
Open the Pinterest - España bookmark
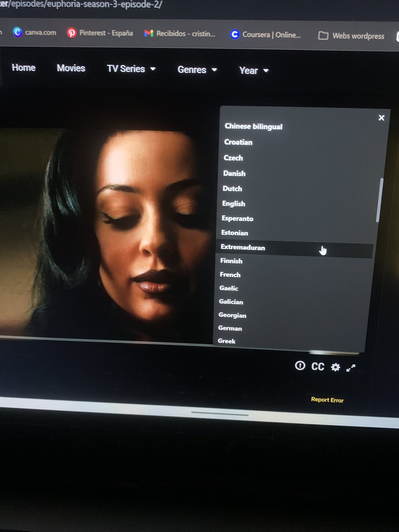(x=100, y=33)
